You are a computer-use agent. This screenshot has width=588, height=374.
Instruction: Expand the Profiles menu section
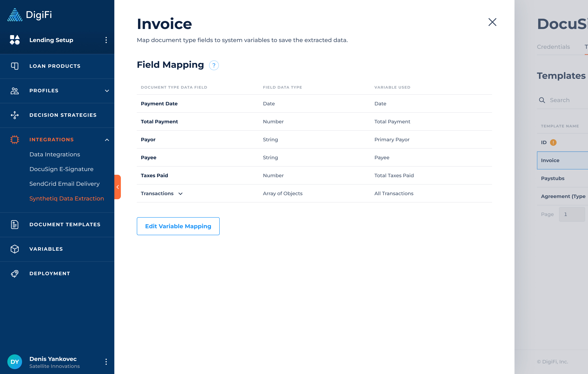click(107, 91)
